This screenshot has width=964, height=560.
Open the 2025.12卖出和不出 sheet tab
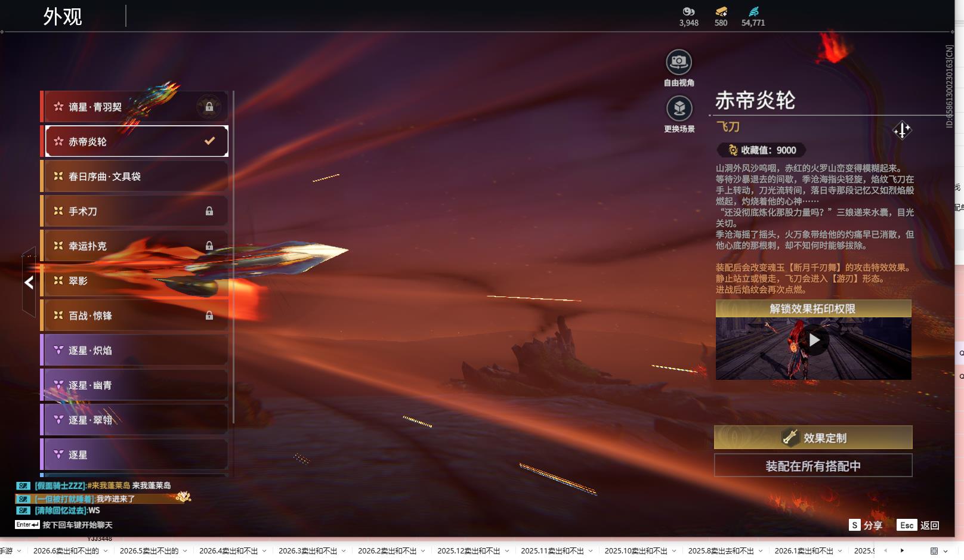point(469,550)
